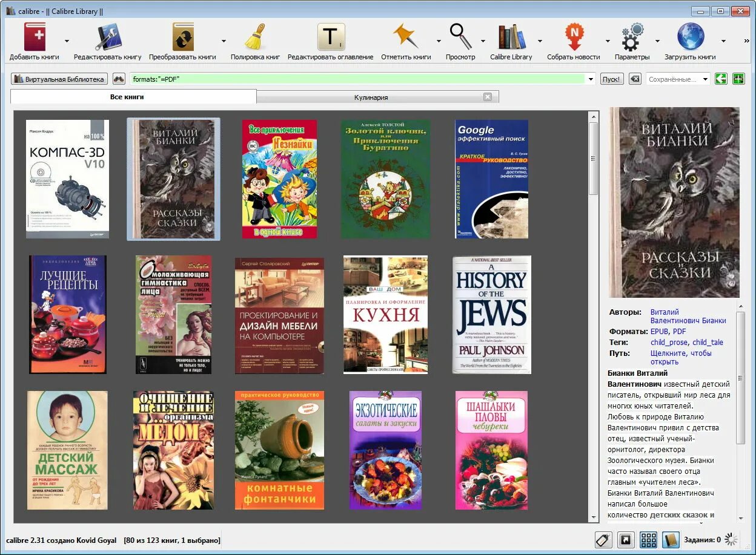Screen dimensions: 756x555
Task: Open the Saved searches combo box (Сохранённые)
Action: [678, 79]
